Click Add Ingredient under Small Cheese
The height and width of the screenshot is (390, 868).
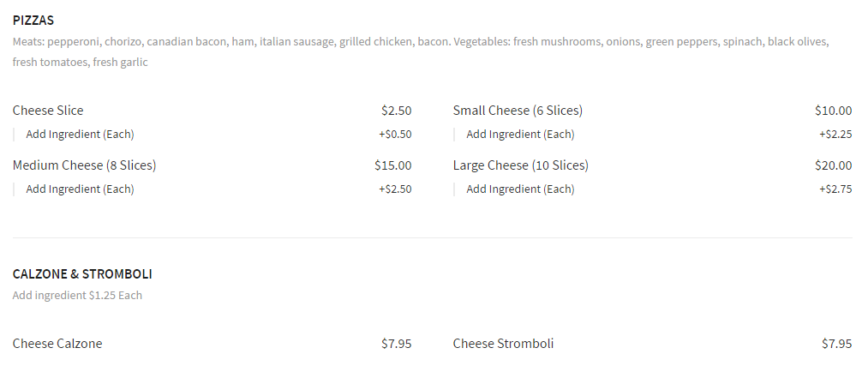520,135
